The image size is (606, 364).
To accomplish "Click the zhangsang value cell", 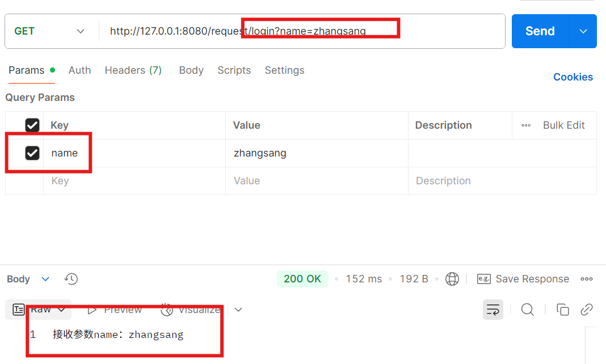I will pos(317,153).
